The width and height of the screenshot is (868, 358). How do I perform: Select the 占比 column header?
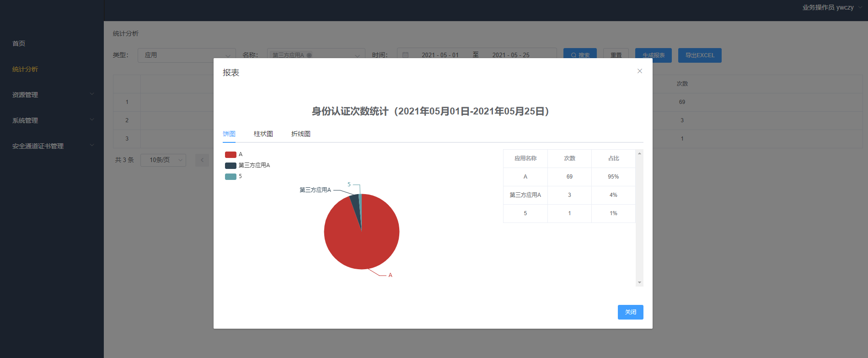point(613,158)
